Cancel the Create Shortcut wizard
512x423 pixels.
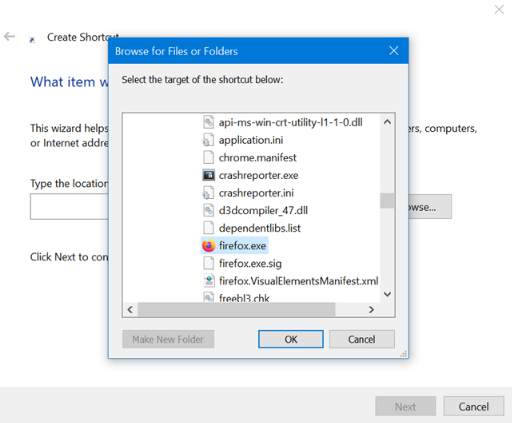click(474, 406)
